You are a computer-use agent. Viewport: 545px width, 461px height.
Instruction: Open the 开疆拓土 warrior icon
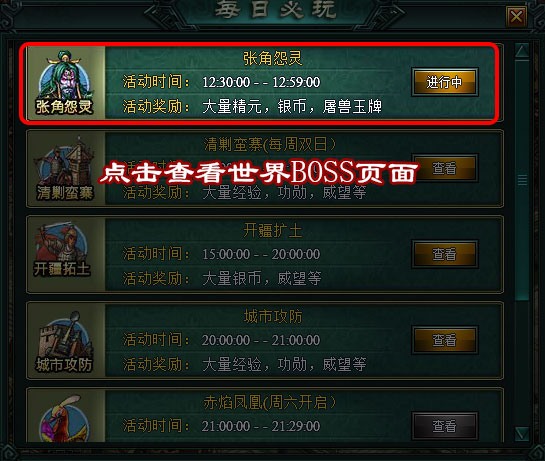65,254
